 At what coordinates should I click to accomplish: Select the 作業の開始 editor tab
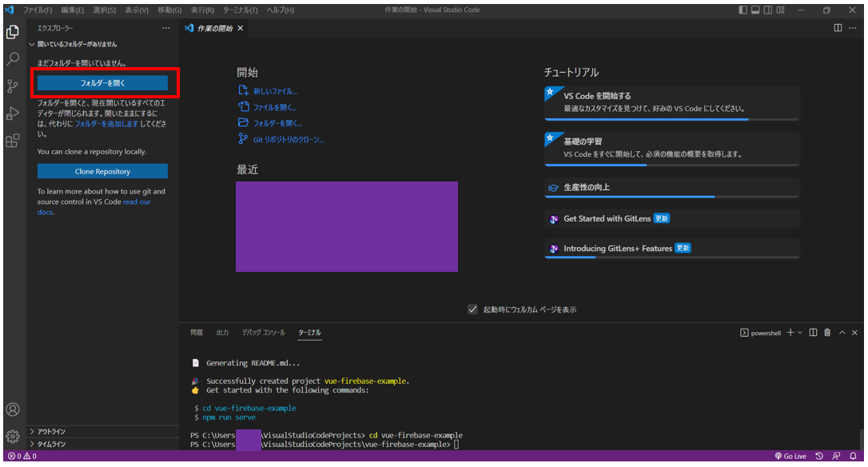[213, 28]
